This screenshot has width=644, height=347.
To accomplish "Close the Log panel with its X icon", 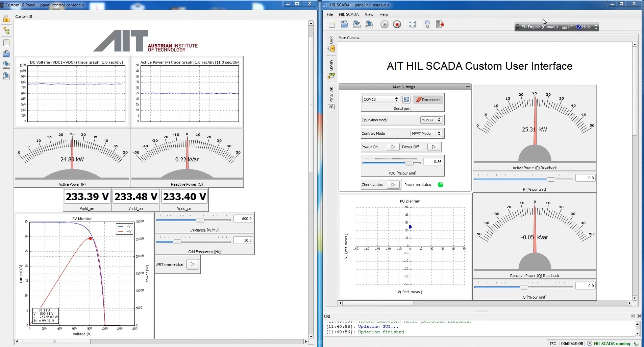I will 639,316.
